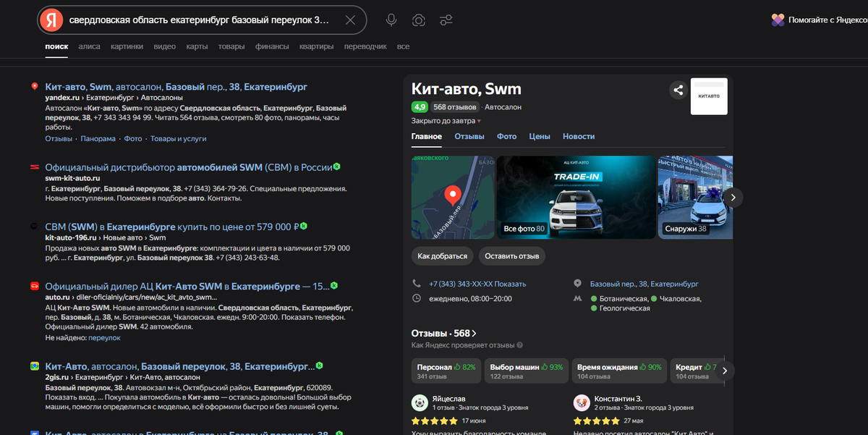Open 'Официальный дилер АЦ Кит-Авто SWM' result
This screenshot has height=435, width=868.
coord(187,286)
